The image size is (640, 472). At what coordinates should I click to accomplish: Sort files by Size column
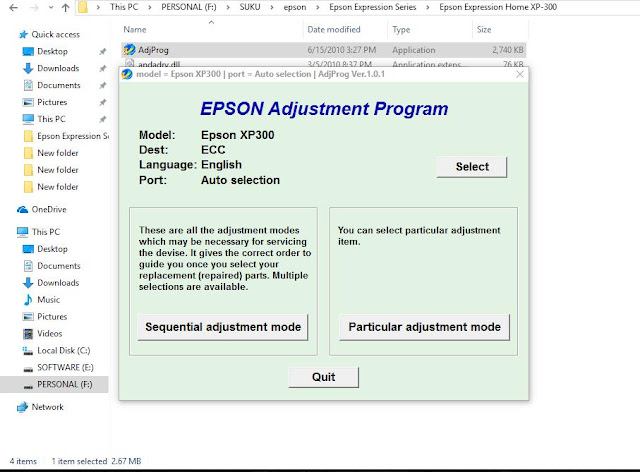point(484,29)
